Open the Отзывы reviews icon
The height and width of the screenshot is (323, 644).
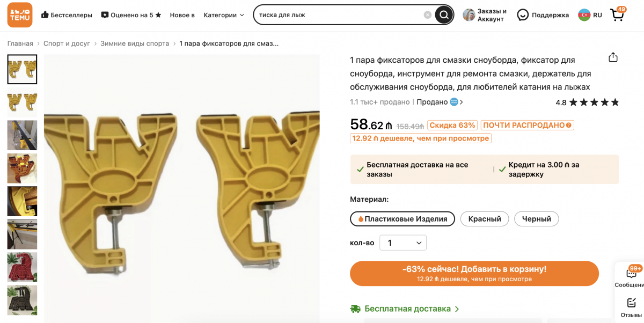(631, 304)
